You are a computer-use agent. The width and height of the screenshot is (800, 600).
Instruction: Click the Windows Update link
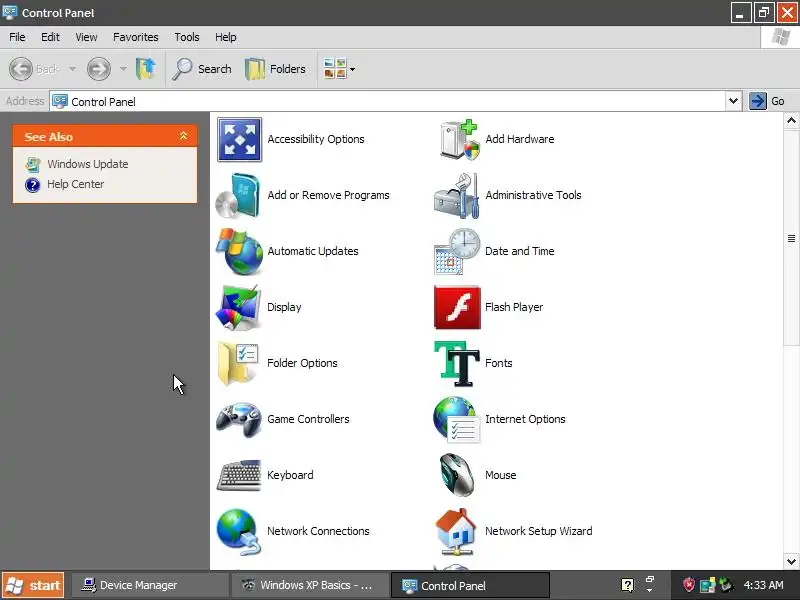88,164
